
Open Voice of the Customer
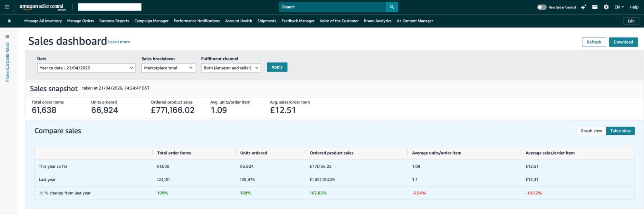(x=339, y=21)
